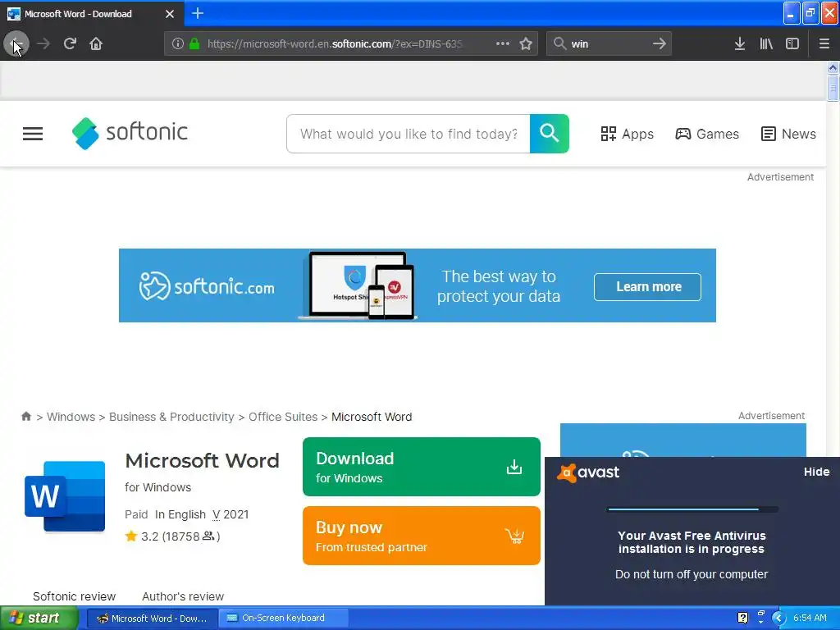Click the rating star icon near 3.2

[x=131, y=536]
